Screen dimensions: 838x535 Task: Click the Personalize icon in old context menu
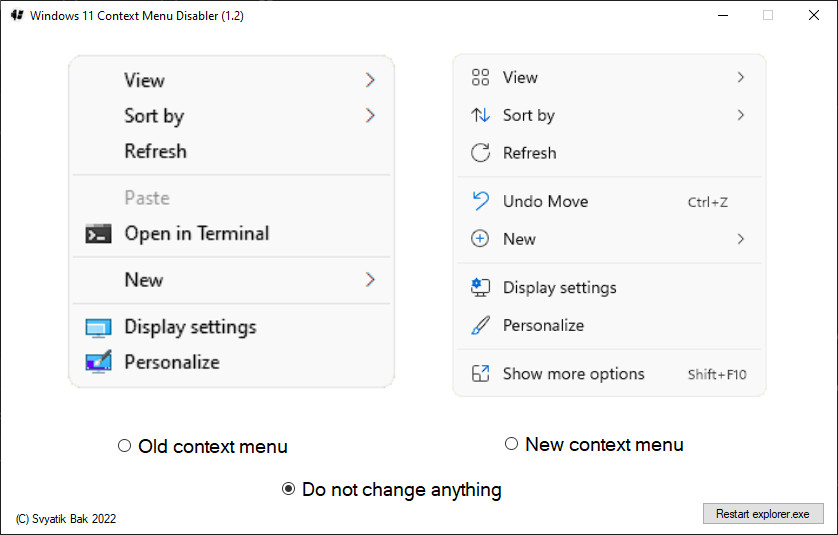click(x=98, y=362)
